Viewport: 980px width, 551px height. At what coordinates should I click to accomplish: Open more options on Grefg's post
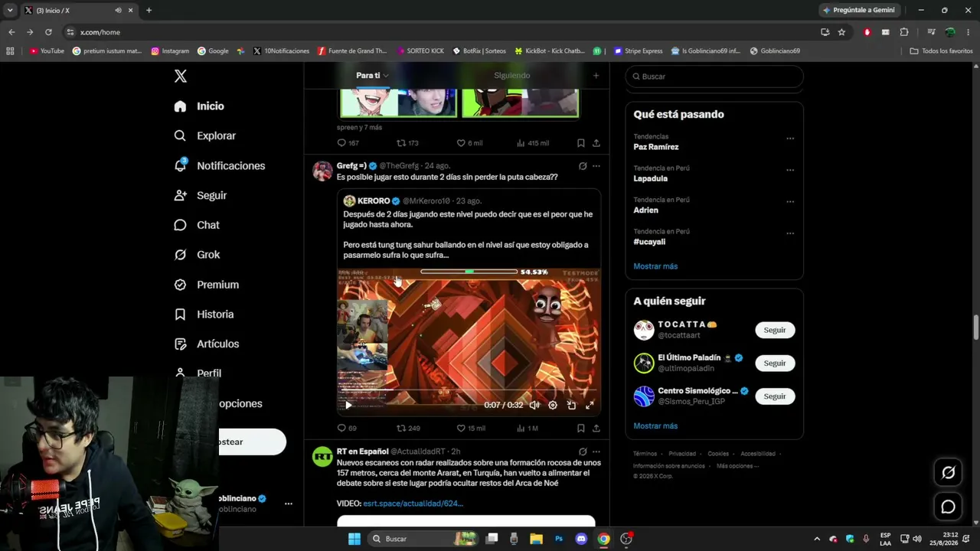(596, 166)
